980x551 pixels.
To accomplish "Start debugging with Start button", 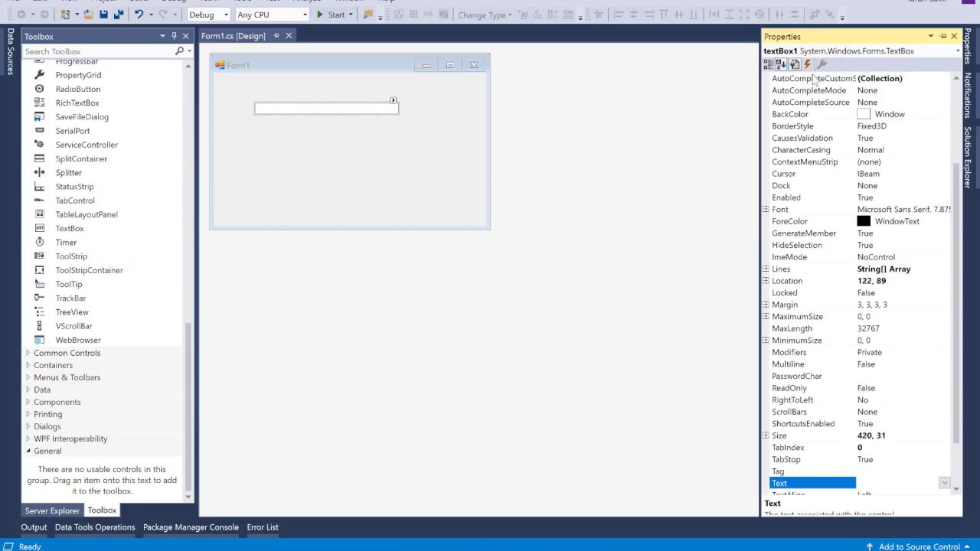I will 331,15.
